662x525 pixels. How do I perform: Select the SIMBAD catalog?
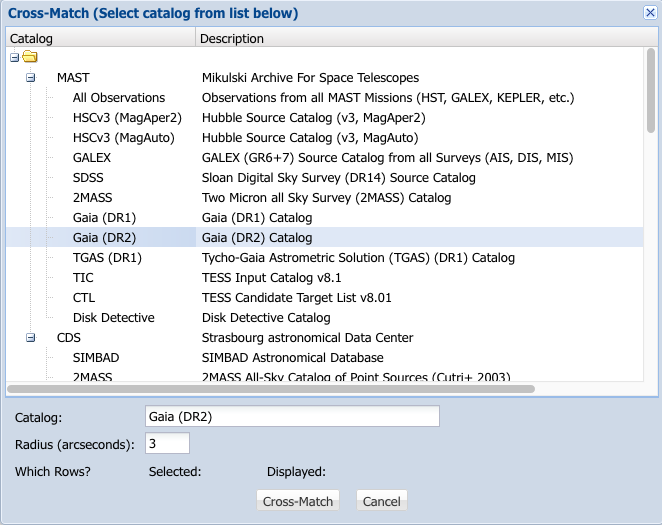[96, 357]
